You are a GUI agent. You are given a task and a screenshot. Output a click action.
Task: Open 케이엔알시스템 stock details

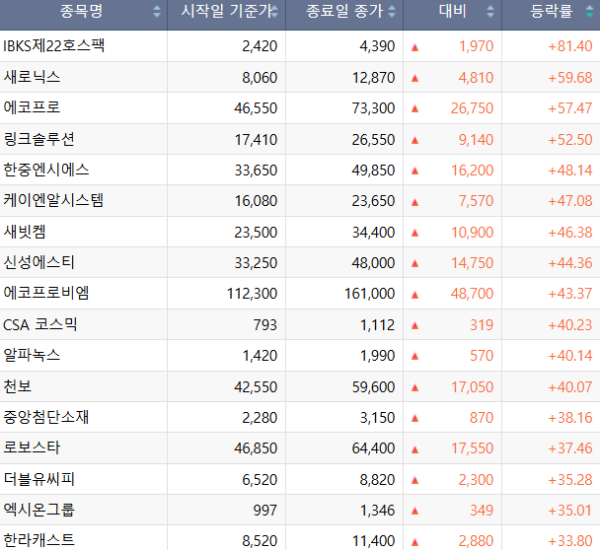pos(53,201)
